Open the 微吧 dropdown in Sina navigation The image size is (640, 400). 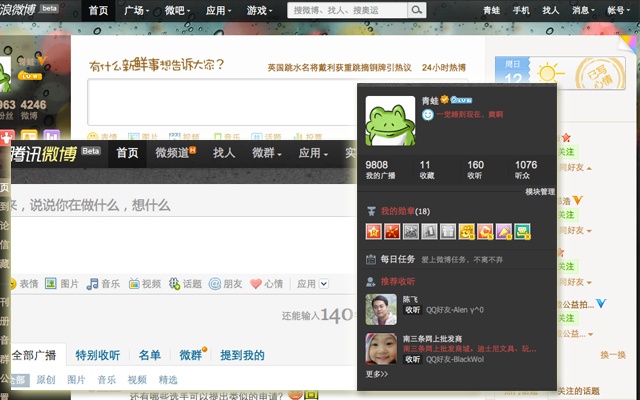pyautogui.click(x=177, y=10)
